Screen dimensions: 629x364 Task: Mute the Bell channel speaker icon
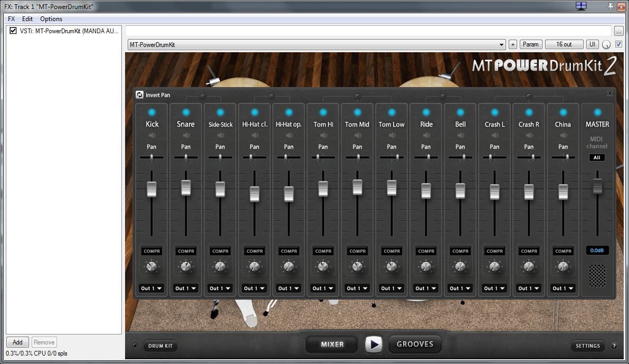click(x=461, y=136)
